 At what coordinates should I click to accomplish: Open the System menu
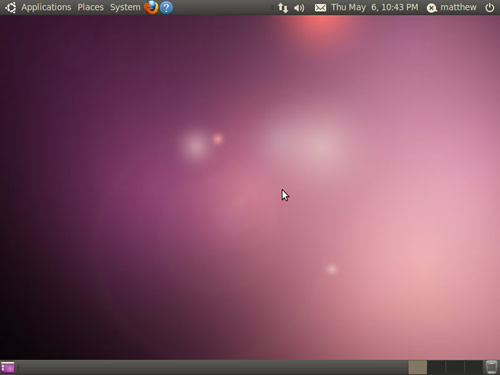click(x=125, y=7)
